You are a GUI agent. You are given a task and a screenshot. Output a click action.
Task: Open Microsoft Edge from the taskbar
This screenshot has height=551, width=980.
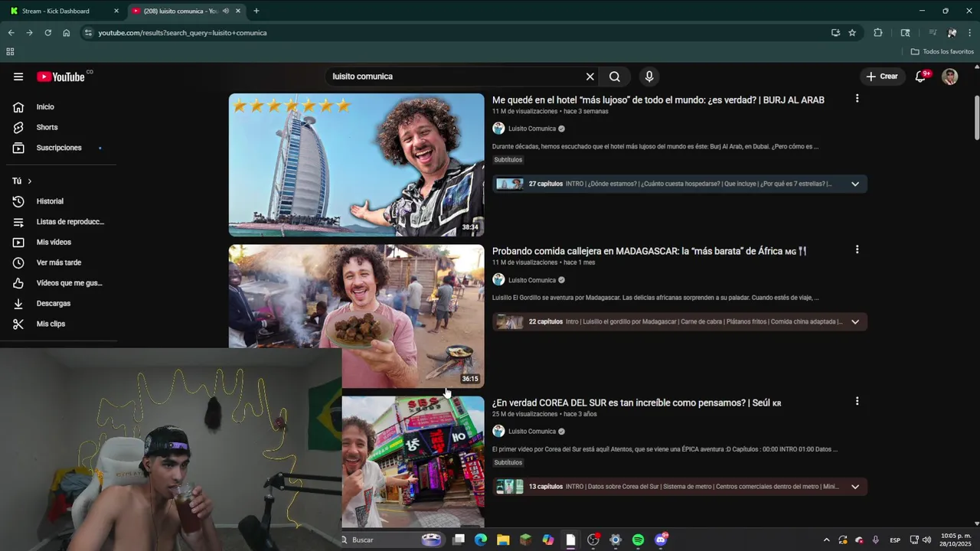(x=481, y=540)
